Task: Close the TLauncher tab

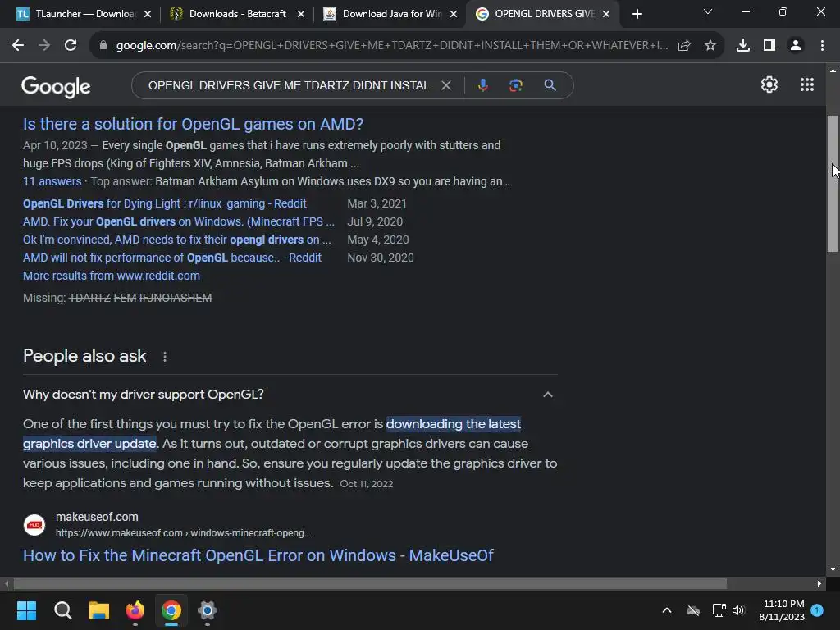Action: coord(148,14)
